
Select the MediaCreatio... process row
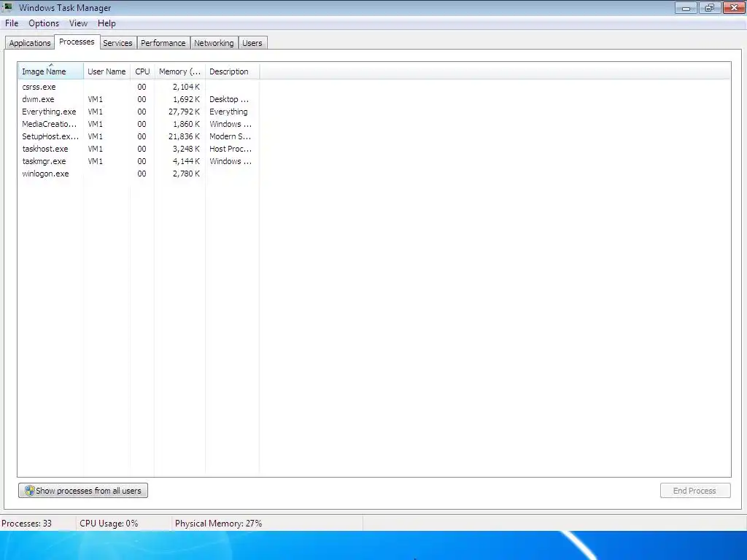coord(138,124)
